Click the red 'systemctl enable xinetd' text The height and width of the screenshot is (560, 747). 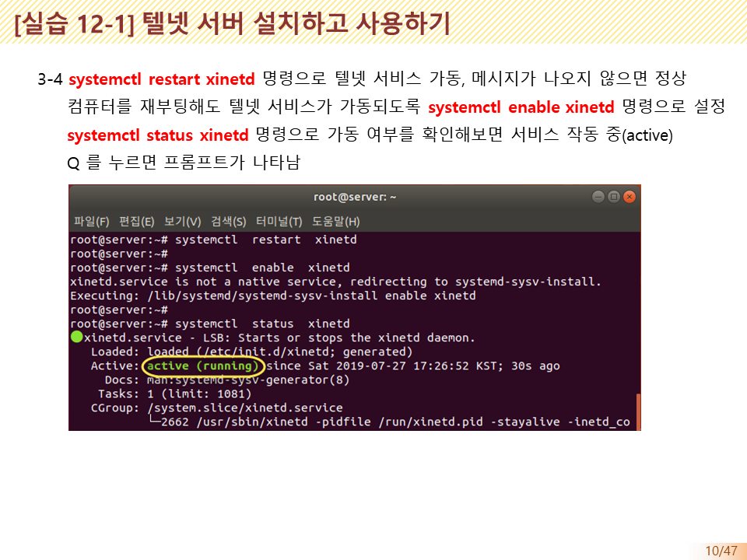click(521, 107)
